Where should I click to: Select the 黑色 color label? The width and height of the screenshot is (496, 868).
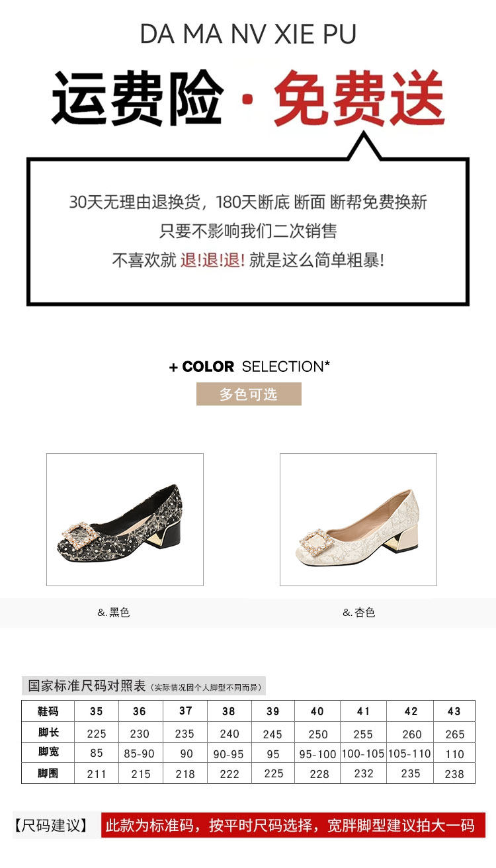pos(114,613)
